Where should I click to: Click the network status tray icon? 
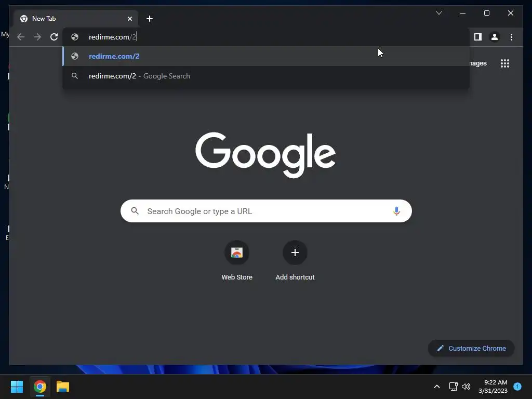click(453, 387)
